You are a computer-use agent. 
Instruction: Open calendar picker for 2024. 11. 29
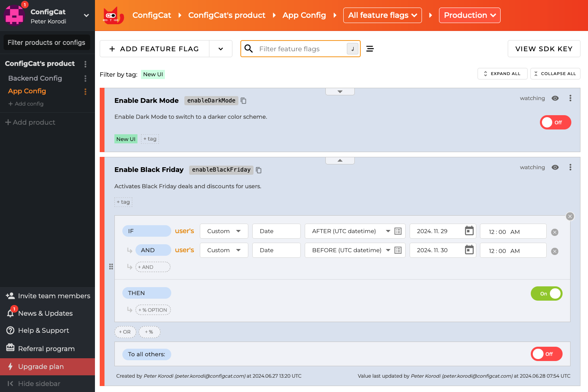coord(469,231)
